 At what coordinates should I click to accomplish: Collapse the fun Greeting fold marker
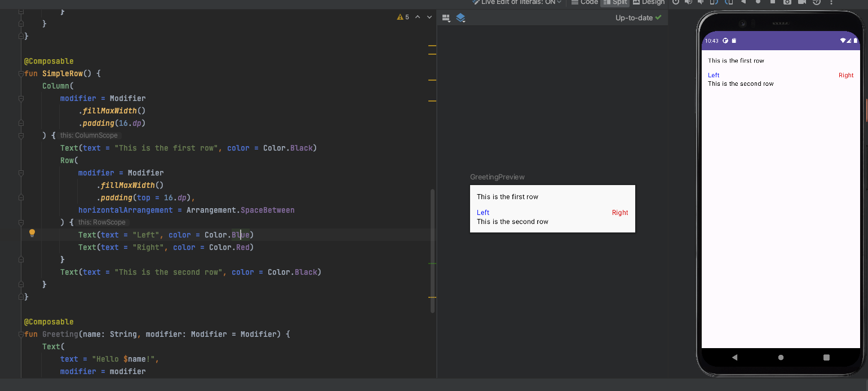[21, 334]
